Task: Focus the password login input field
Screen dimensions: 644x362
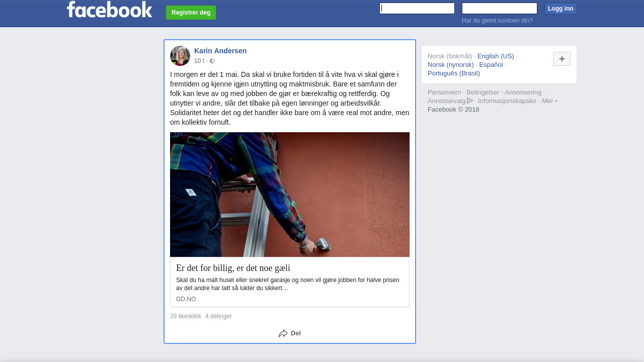Action: [500, 8]
